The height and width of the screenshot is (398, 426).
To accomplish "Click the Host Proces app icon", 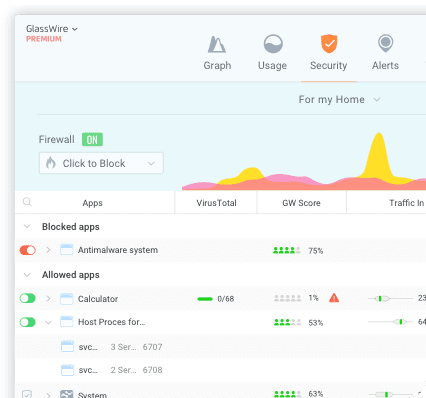I will (66, 322).
